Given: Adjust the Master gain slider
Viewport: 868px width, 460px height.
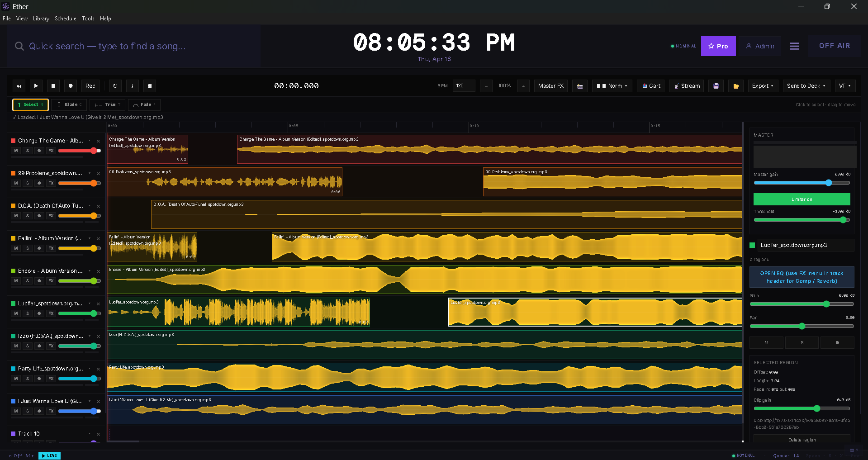Looking at the screenshot, I should [x=828, y=183].
